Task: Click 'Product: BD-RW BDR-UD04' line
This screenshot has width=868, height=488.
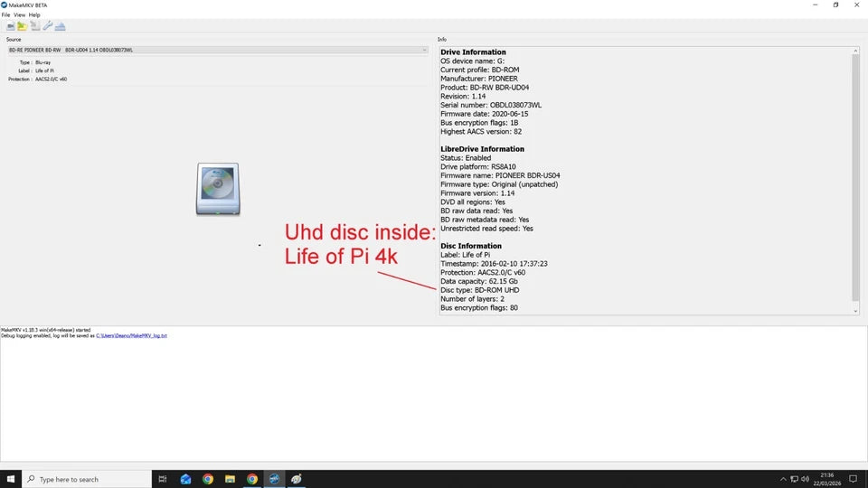Action: click(485, 88)
